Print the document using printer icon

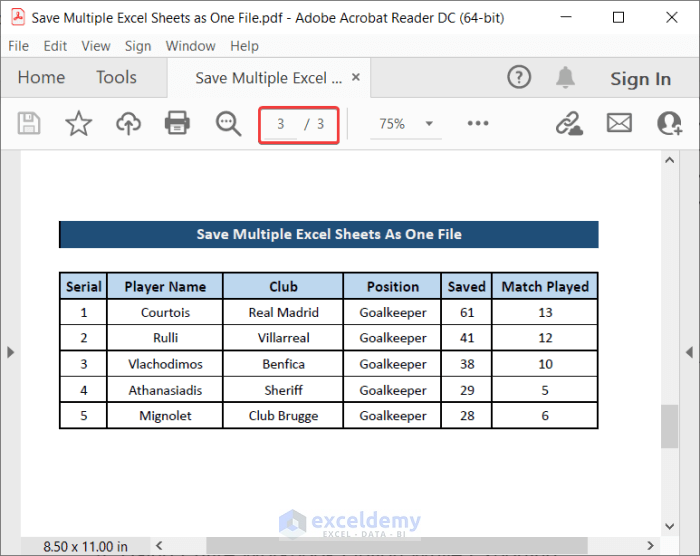pyautogui.click(x=177, y=123)
